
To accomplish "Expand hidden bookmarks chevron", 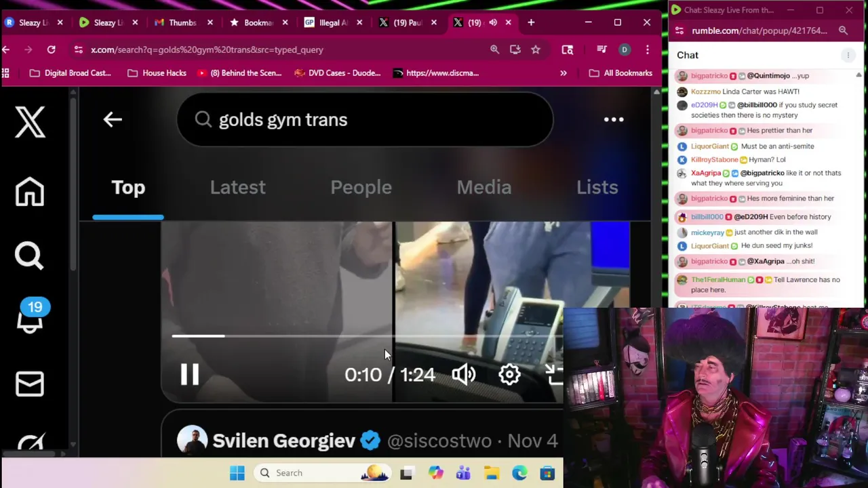I will [x=563, y=73].
